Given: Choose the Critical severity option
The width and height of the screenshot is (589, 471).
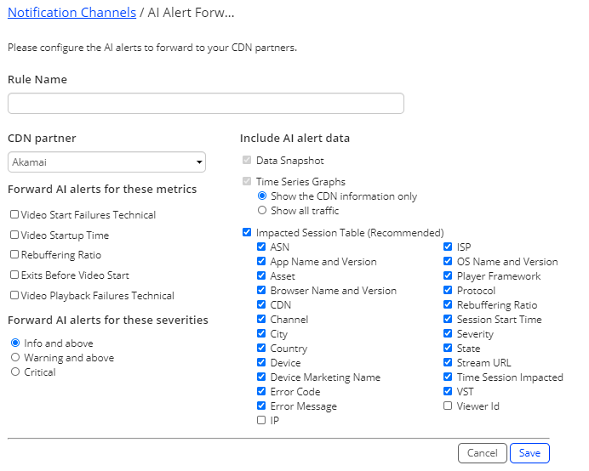Looking at the screenshot, I should (15, 372).
